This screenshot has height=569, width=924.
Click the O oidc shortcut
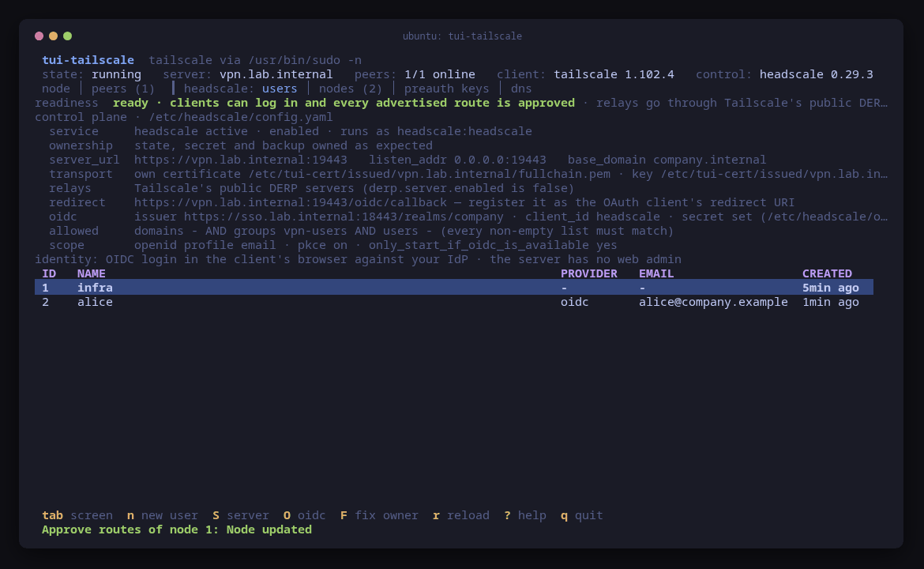(x=305, y=515)
